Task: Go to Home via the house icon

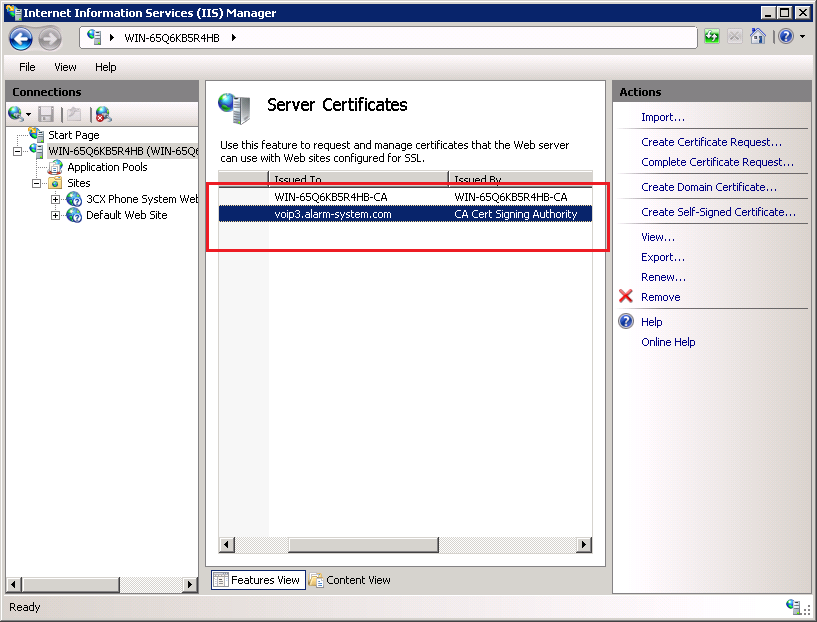Action: 758,36
